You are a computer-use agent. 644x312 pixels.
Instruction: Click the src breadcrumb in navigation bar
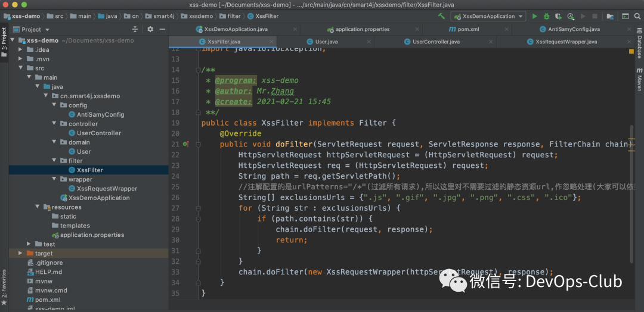point(55,17)
